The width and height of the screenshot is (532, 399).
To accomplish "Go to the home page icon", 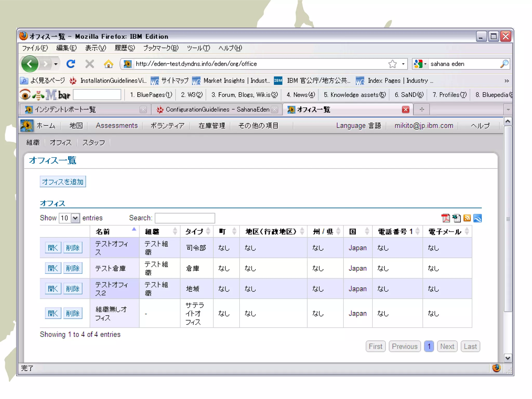I will click(108, 64).
